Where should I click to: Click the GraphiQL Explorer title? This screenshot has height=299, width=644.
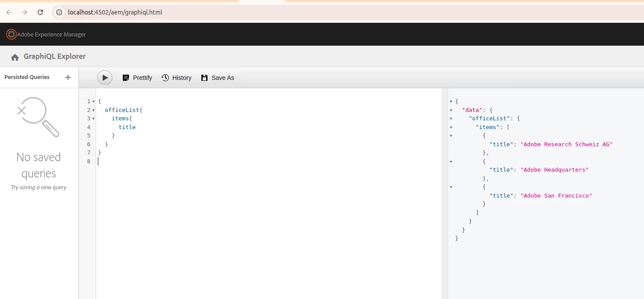coord(54,56)
